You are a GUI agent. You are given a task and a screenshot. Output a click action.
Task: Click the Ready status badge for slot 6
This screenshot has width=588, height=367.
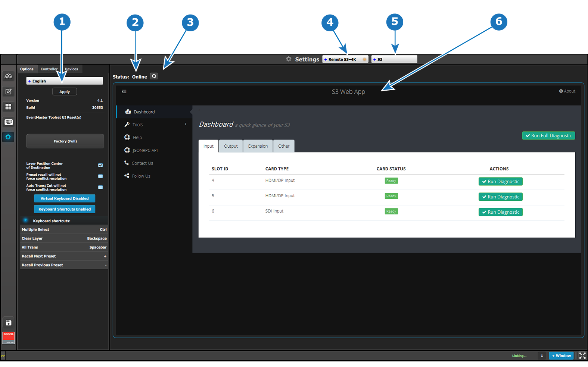[391, 211]
